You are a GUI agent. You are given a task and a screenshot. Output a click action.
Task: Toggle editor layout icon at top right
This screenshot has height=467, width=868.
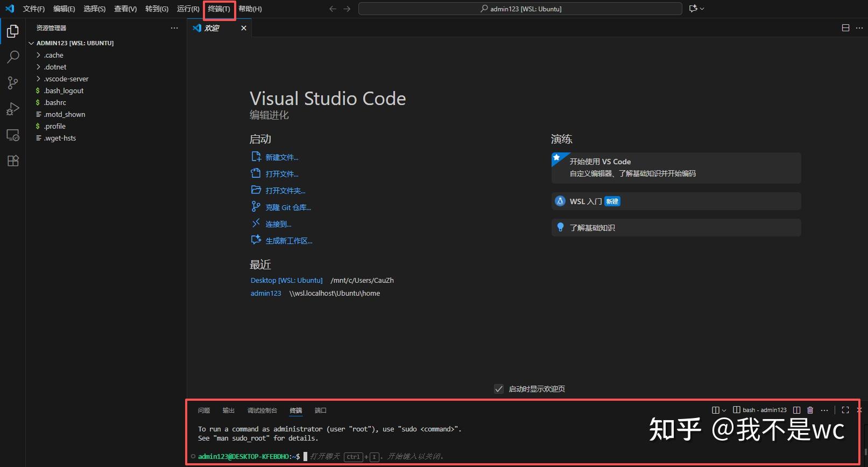click(x=845, y=28)
